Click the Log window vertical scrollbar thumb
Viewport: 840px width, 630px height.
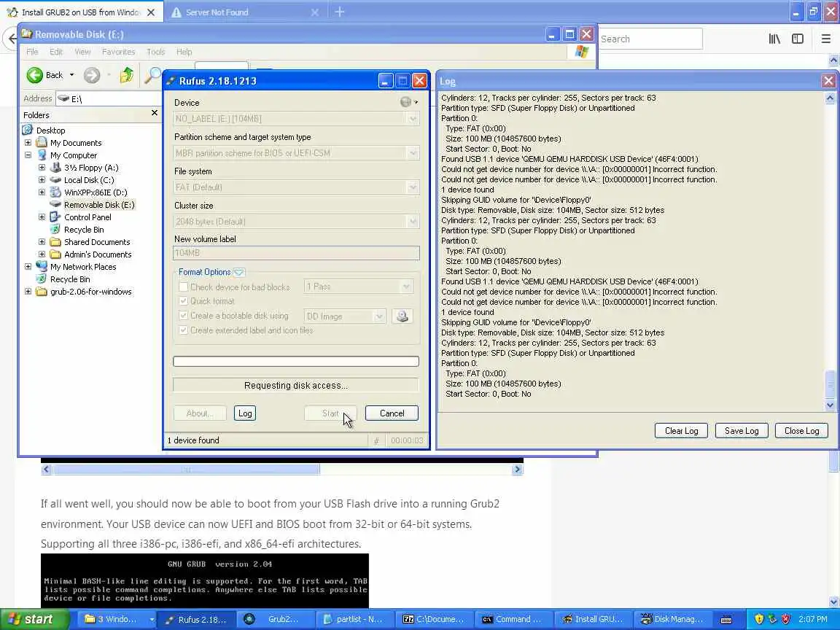[830, 384]
